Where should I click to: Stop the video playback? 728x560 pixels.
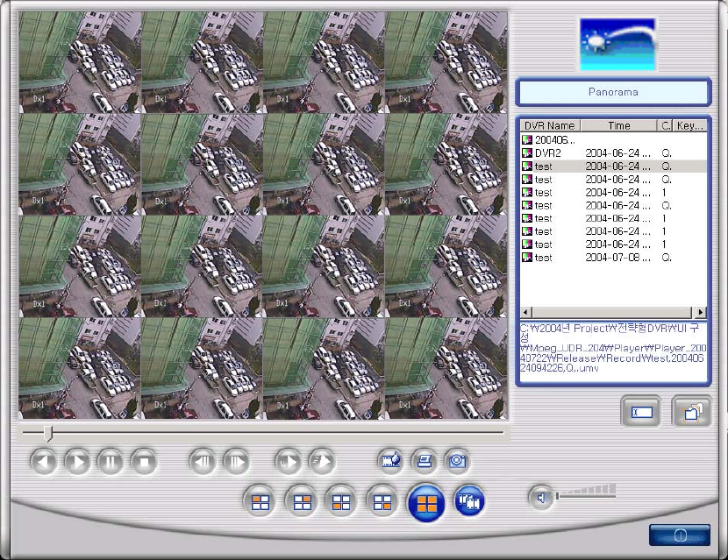click(144, 462)
